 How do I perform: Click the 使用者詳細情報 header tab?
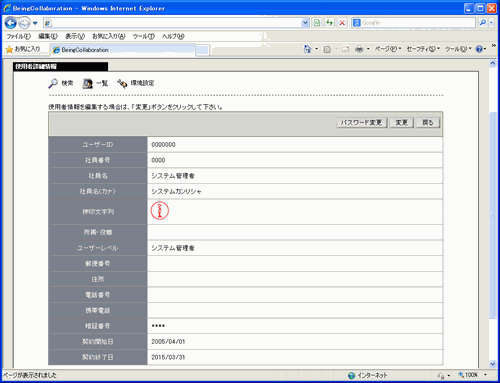pyautogui.click(x=61, y=67)
